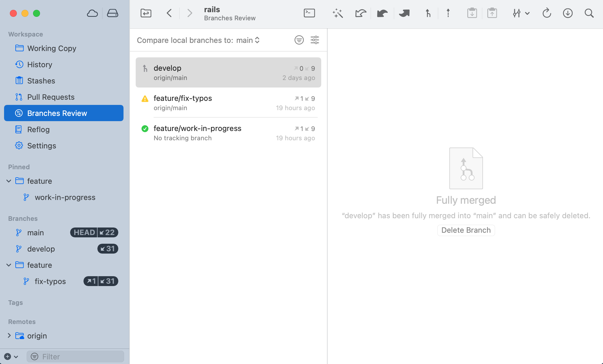Switch to the cloud accounts view
Image resolution: width=603 pixels, height=364 pixels.
tap(92, 13)
